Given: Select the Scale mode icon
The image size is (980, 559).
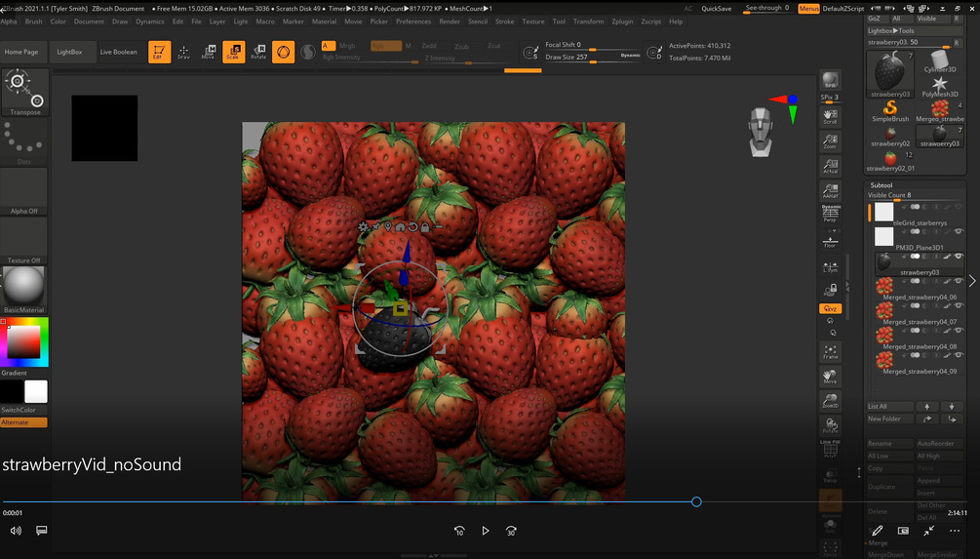Looking at the screenshot, I should click(x=234, y=52).
